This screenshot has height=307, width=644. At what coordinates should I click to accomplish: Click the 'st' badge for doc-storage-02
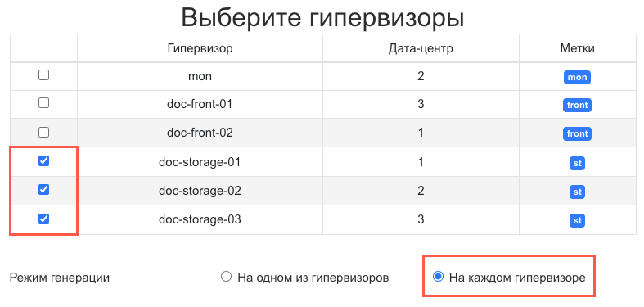pyautogui.click(x=577, y=192)
